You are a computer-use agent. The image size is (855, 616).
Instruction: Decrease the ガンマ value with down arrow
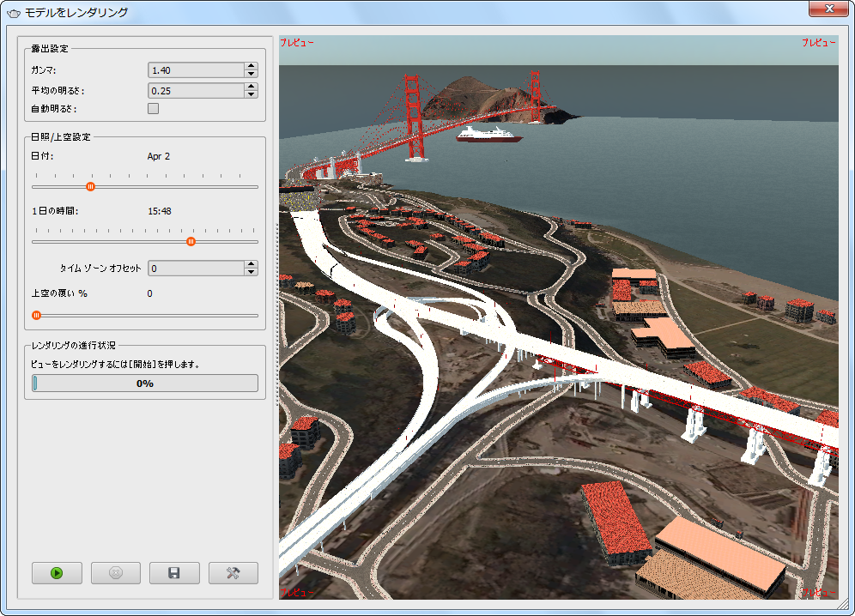(251, 74)
